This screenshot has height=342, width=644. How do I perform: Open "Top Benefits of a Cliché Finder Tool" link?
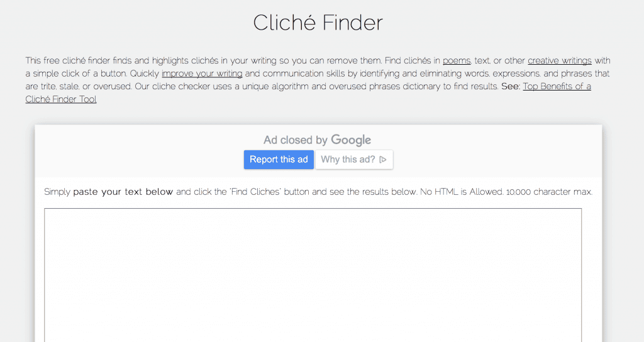(x=557, y=86)
